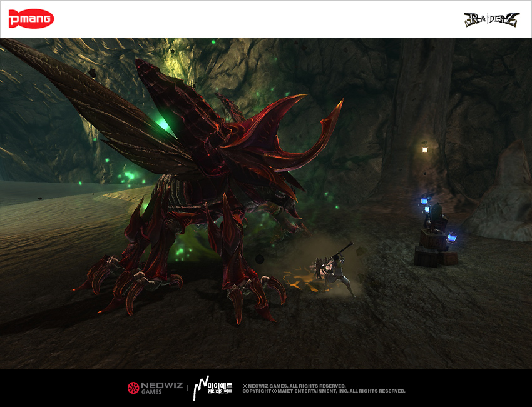Click the monster's large curved red horn

point(313,134)
